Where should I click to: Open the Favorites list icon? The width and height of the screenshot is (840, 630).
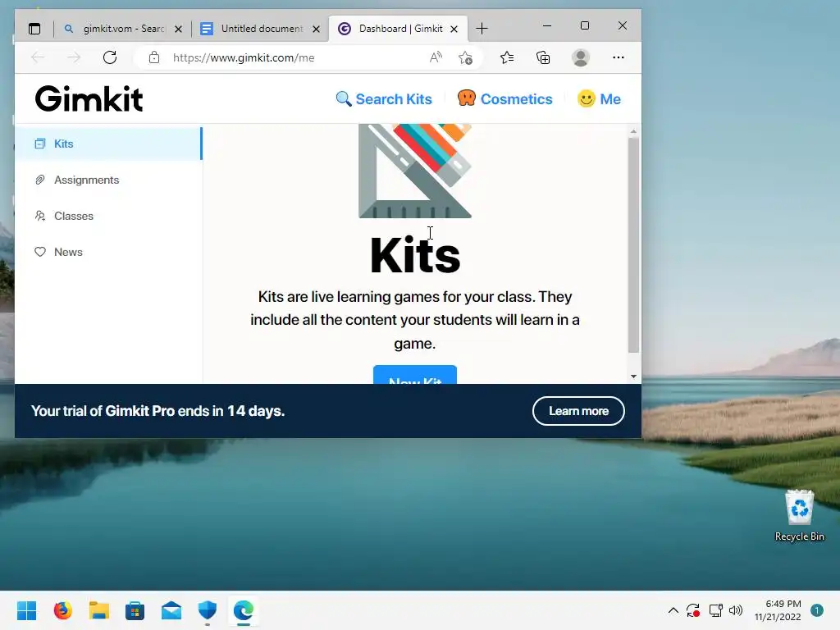(507, 57)
